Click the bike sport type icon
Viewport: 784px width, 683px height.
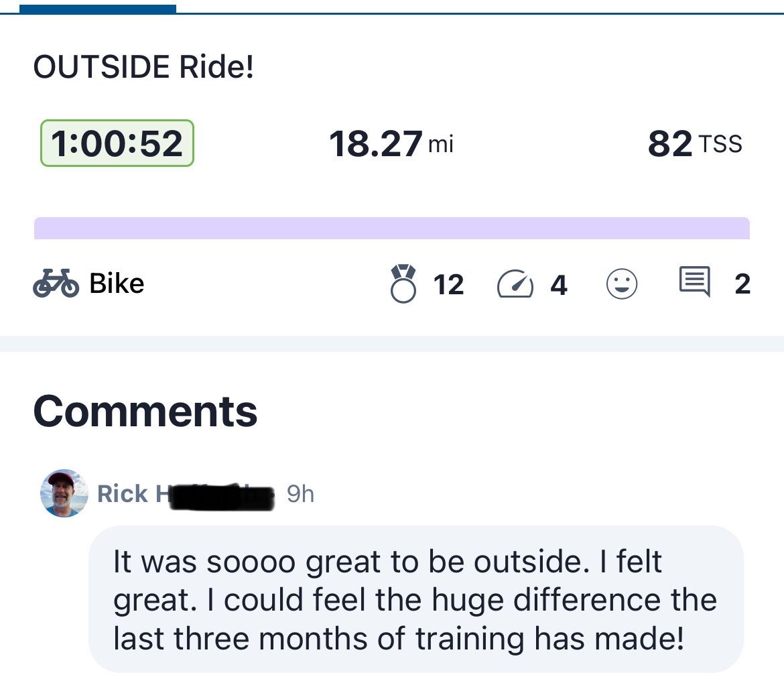56,284
